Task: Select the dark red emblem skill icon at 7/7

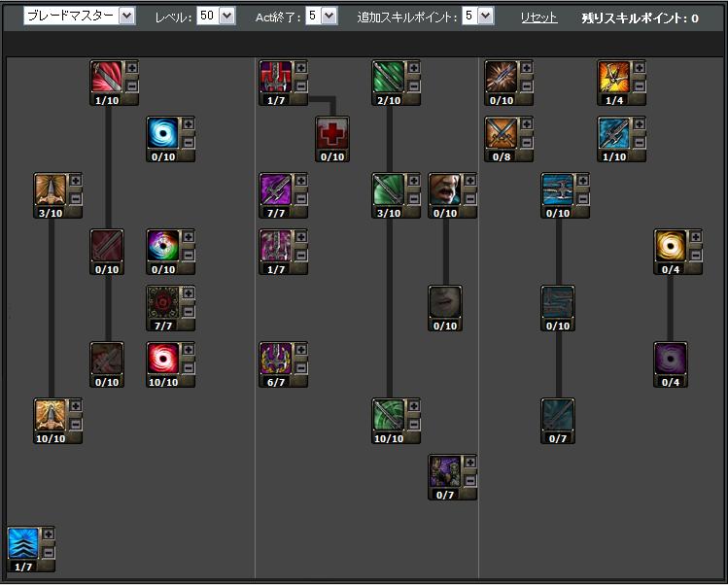Action: click(163, 302)
